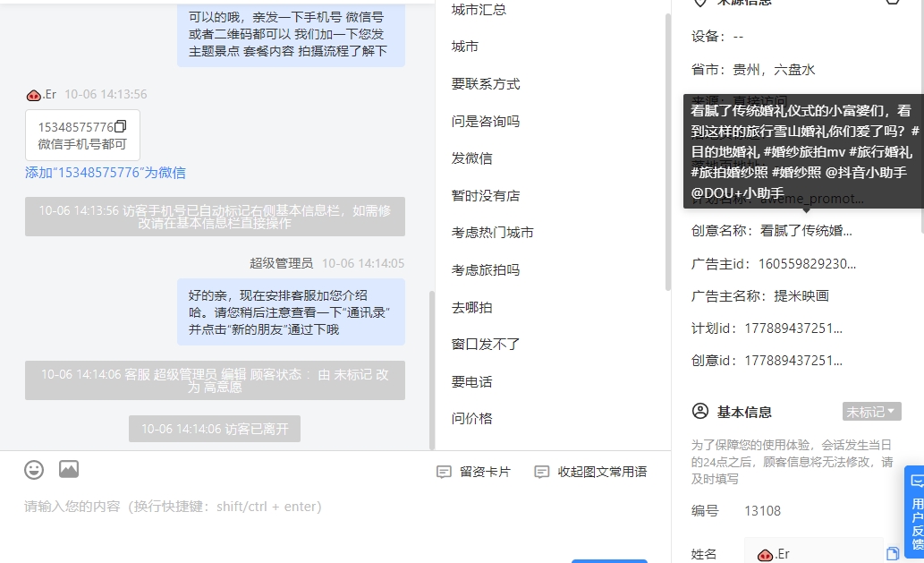The image size is (924, 563).
Task: Copy the customer name .Er
Action: click(892, 553)
